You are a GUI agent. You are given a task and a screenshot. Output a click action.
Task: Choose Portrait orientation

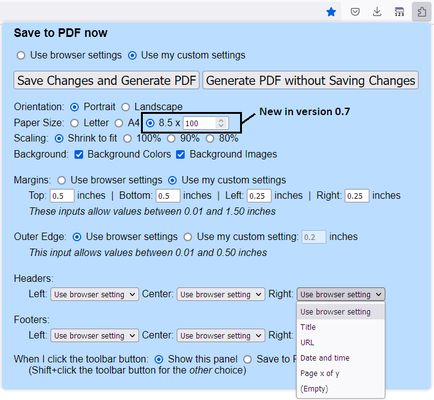75,107
